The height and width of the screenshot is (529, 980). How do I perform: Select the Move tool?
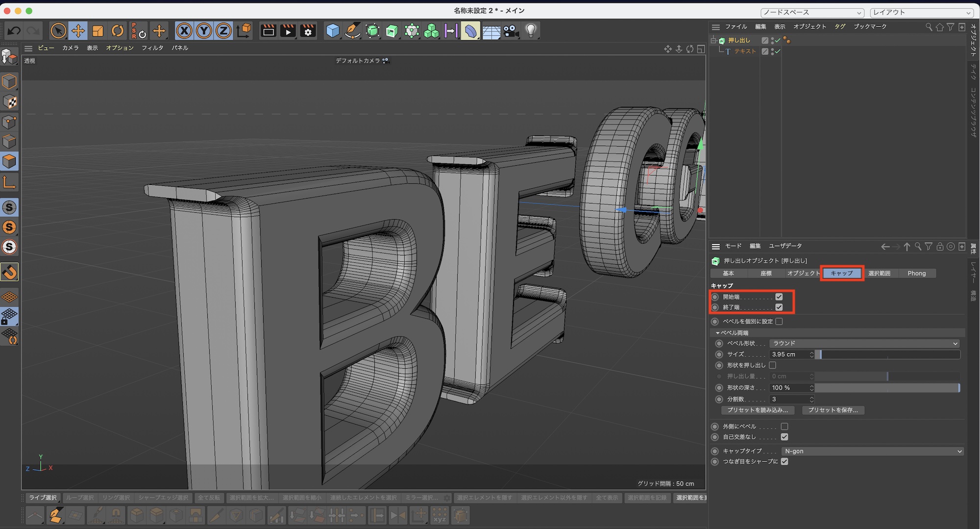click(78, 31)
